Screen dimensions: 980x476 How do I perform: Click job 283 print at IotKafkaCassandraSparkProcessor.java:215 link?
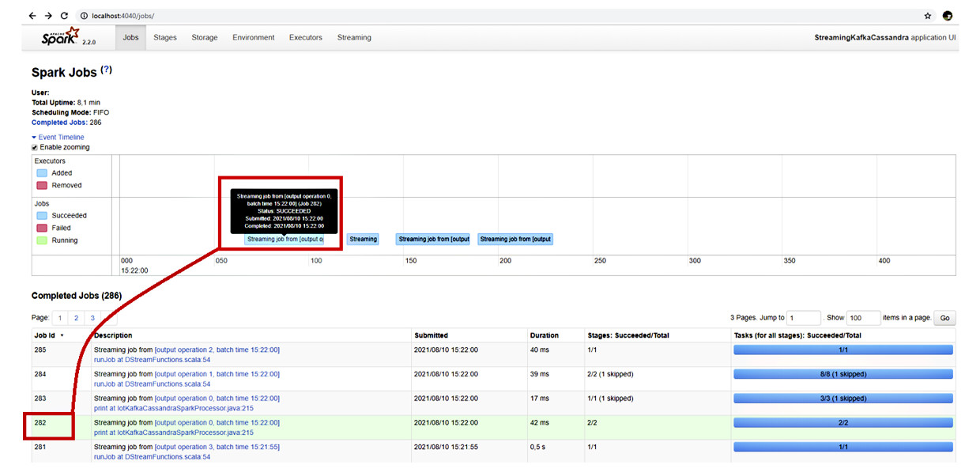tap(174, 409)
